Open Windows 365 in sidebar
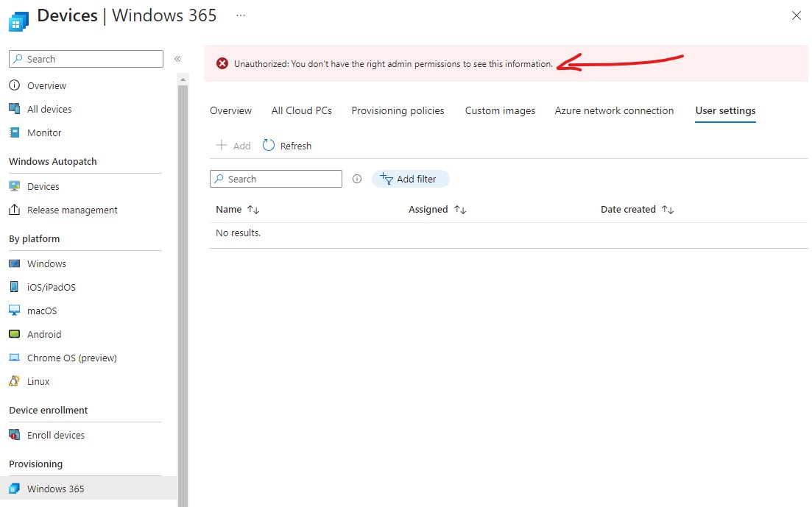 point(88,489)
